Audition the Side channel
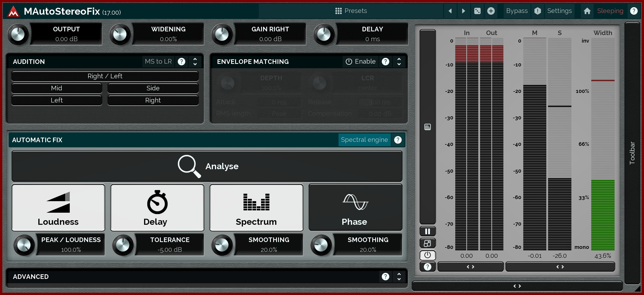This screenshot has width=644, height=295. coord(153,88)
